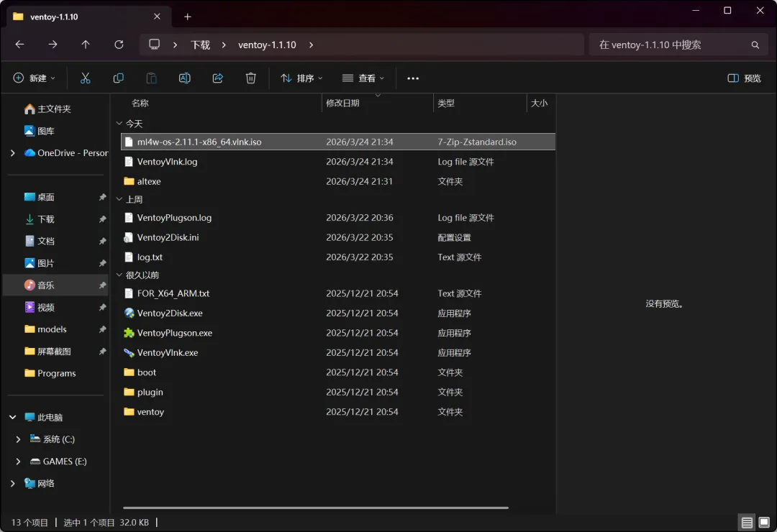Select the ml4w-os-2.11.1-x86_64.vlnk.iso file
The image size is (777, 532).
(x=338, y=142)
